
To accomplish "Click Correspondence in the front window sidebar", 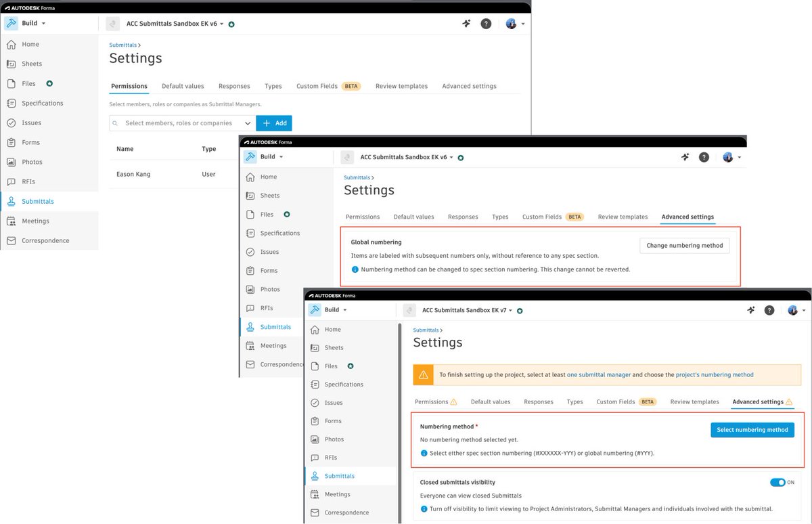I will coord(346,512).
